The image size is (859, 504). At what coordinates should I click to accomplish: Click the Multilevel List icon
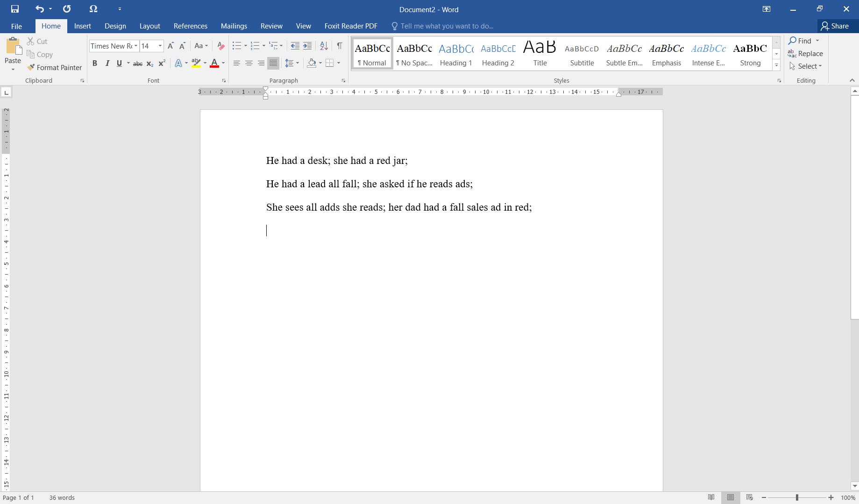pyautogui.click(x=273, y=46)
